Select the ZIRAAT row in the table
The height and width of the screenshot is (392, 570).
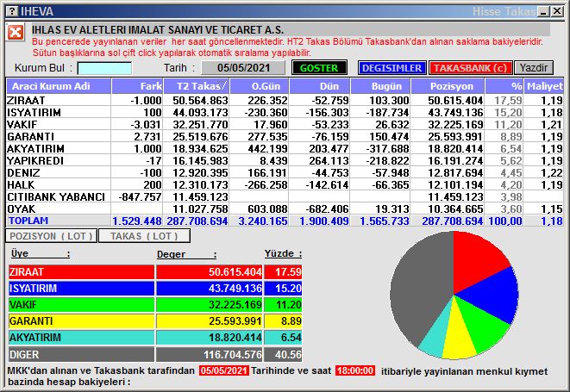(285, 100)
